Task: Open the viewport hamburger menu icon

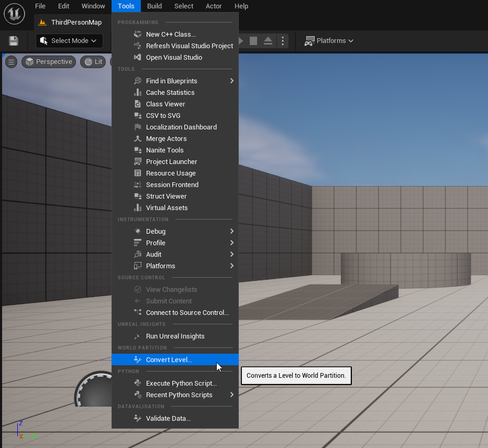Action: point(11,61)
